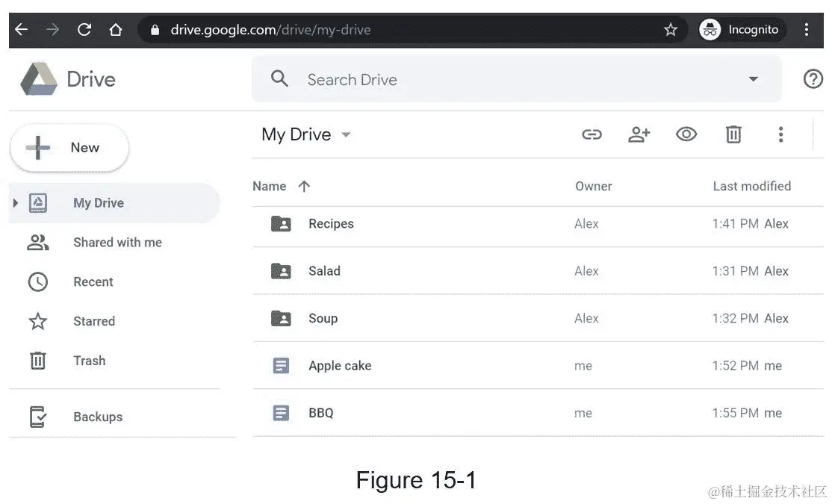This screenshot has height=504, width=832.
Task: Expand the My Drive sidebar chevron
Action: [x=13, y=202]
